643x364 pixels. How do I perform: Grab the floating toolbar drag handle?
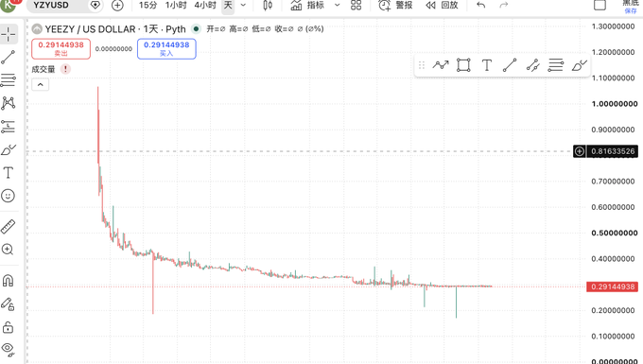pyautogui.click(x=422, y=65)
